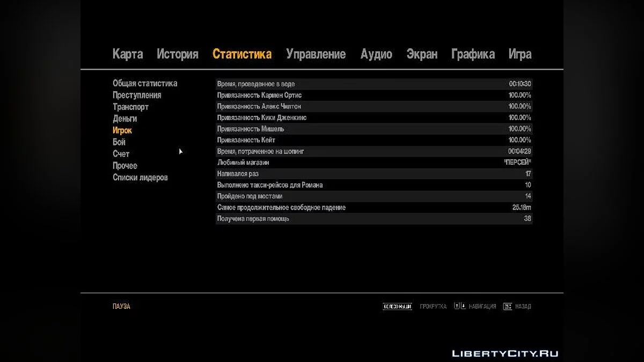Image resolution: width=644 pixels, height=362 pixels.
Task: Open the История tab
Action: pyautogui.click(x=178, y=54)
